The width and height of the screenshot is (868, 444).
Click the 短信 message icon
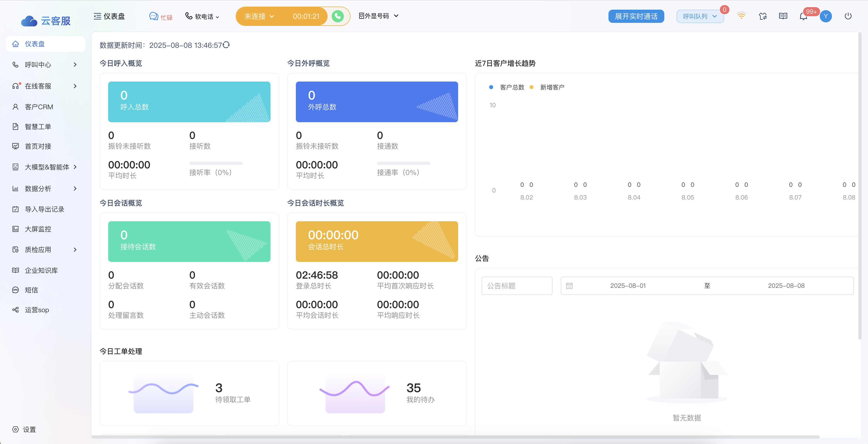point(15,290)
